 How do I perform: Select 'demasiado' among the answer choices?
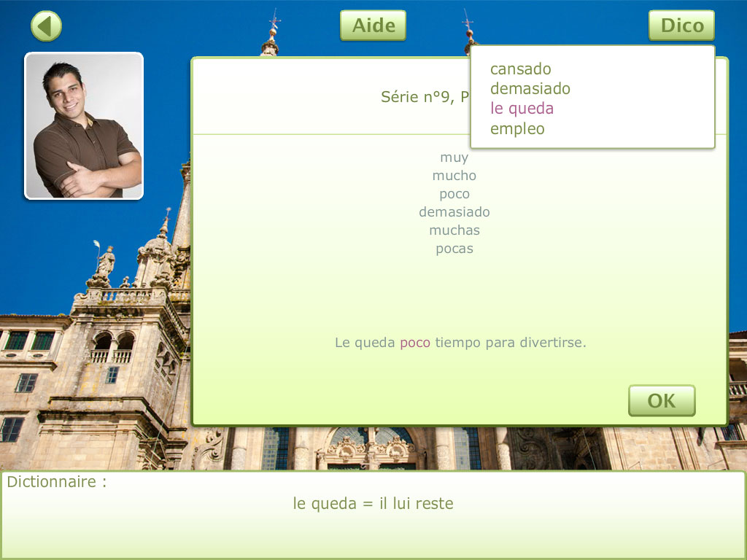click(x=454, y=212)
